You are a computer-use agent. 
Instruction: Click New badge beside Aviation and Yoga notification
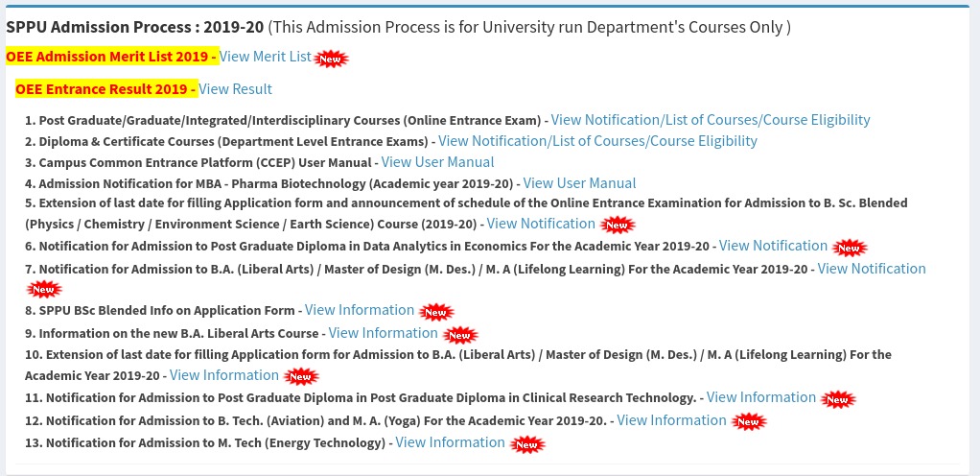(x=749, y=421)
